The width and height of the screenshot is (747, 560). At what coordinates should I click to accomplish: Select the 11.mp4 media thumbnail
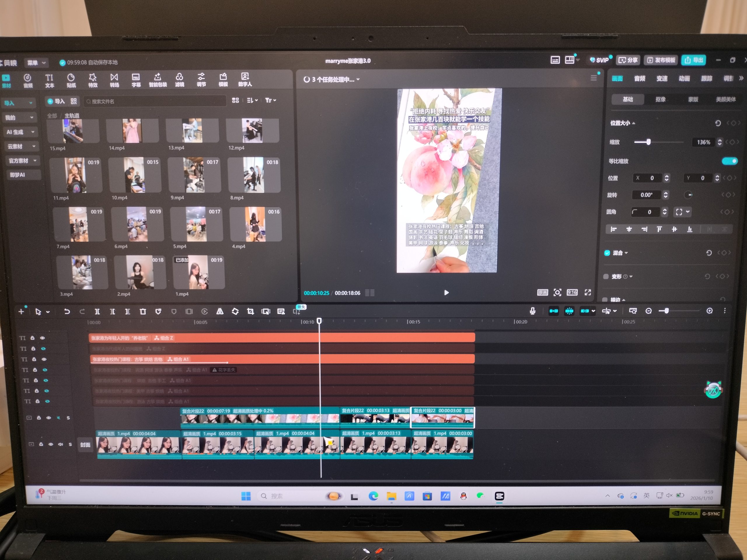click(x=76, y=175)
